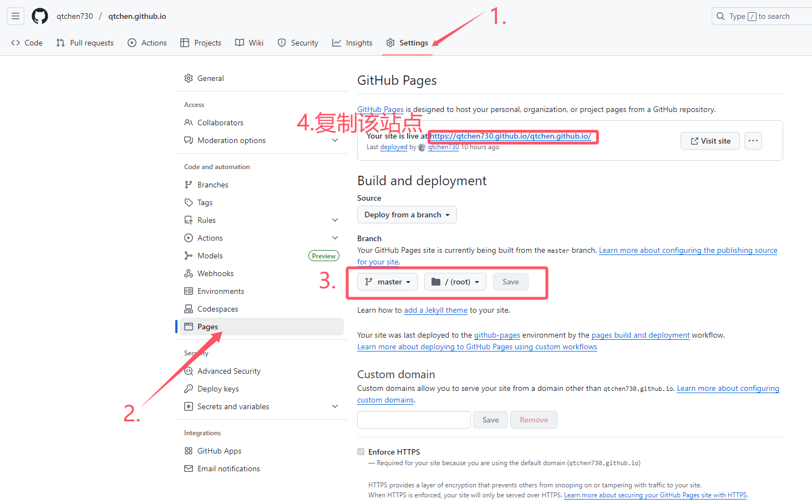Click the Codespaces icon in sidebar
The image size is (812, 504).
coord(189,309)
